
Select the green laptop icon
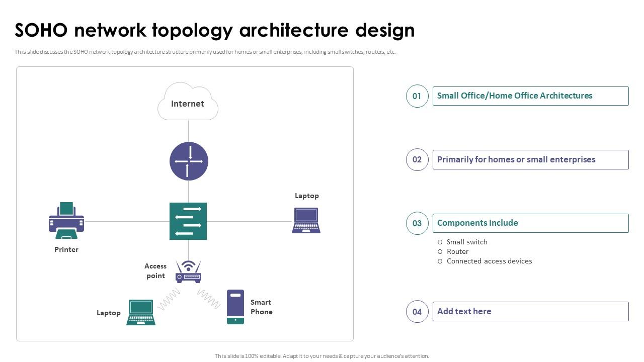141,312
